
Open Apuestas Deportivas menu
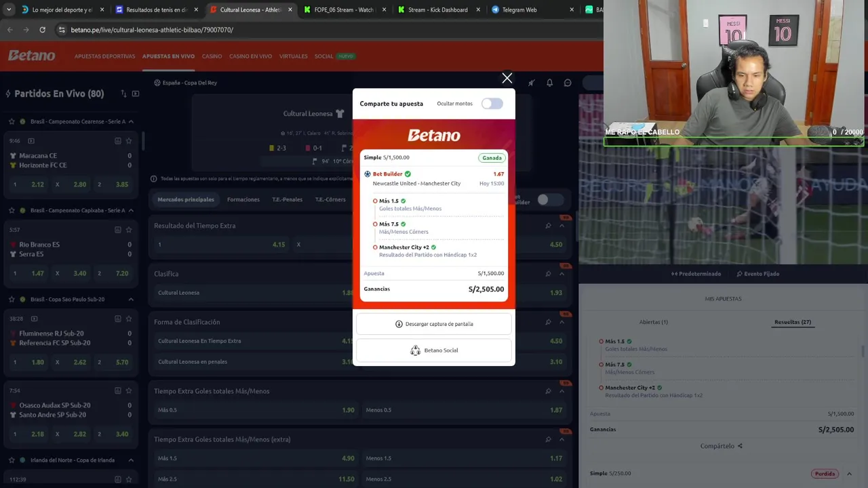click(104, 56)
